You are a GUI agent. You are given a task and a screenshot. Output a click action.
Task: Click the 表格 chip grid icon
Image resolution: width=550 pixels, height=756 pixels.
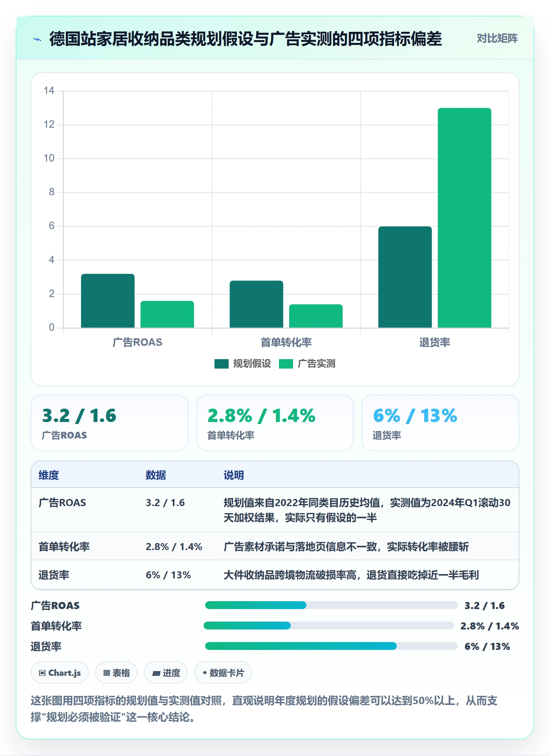pos(106,673)
